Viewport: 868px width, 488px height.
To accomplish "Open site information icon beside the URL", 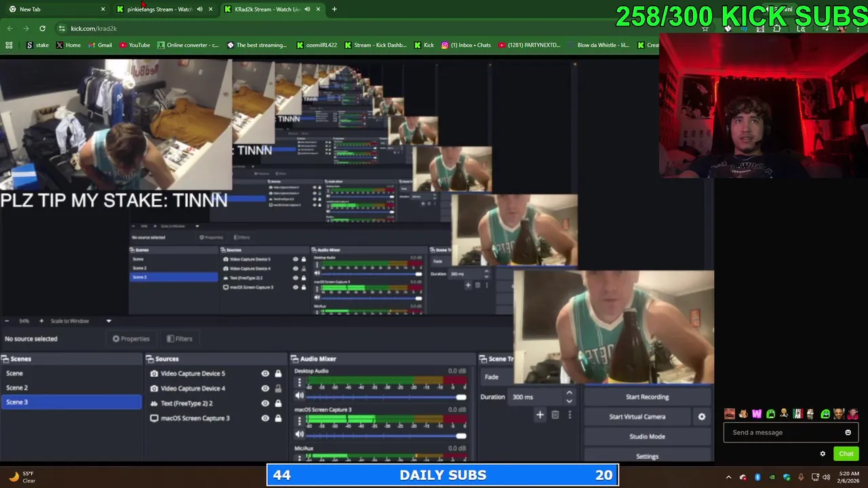I will click(x=62, y=28).
